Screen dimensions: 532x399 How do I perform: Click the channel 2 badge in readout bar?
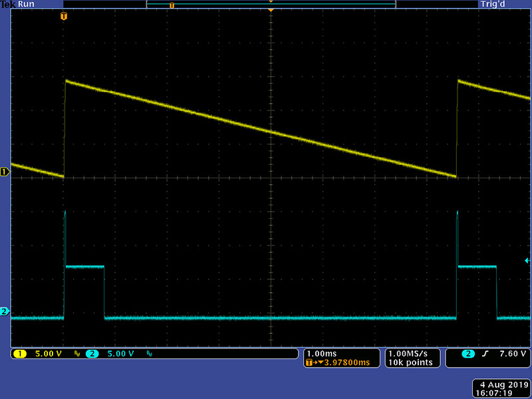point(92,354)
